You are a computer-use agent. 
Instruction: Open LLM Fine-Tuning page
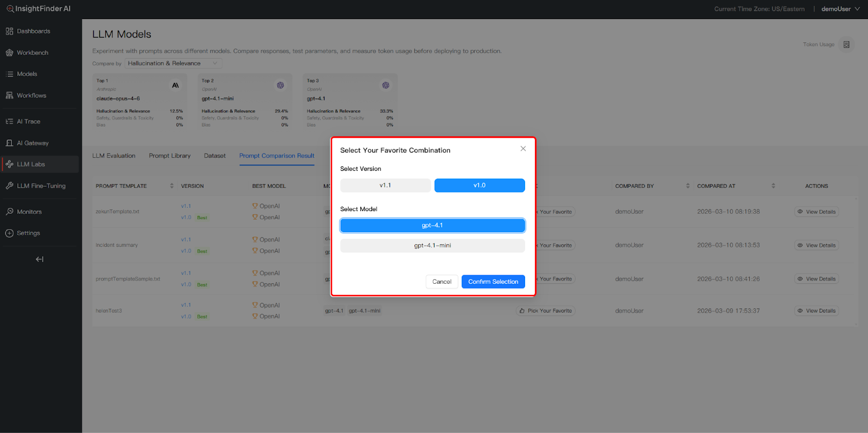pos(41,186)
